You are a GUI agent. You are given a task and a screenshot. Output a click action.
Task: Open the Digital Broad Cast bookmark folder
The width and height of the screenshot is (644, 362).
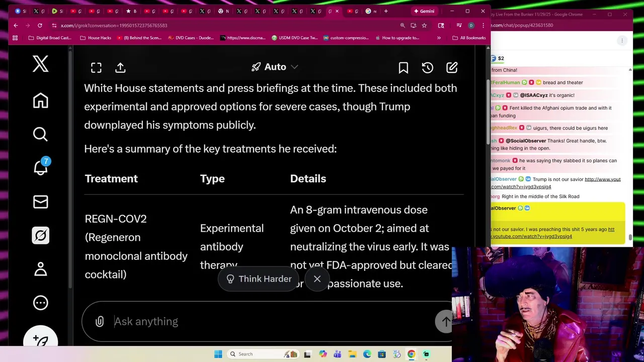(50, 38)
